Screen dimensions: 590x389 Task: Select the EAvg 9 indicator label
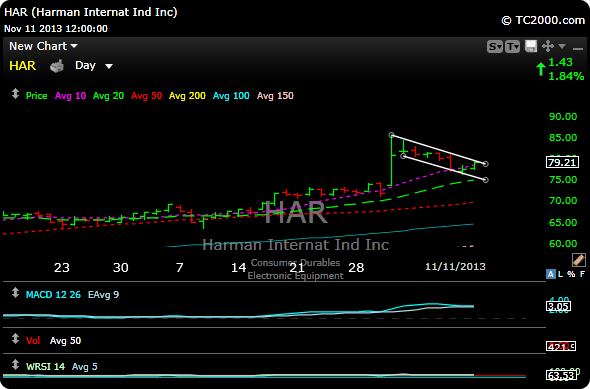pos(103,295)
